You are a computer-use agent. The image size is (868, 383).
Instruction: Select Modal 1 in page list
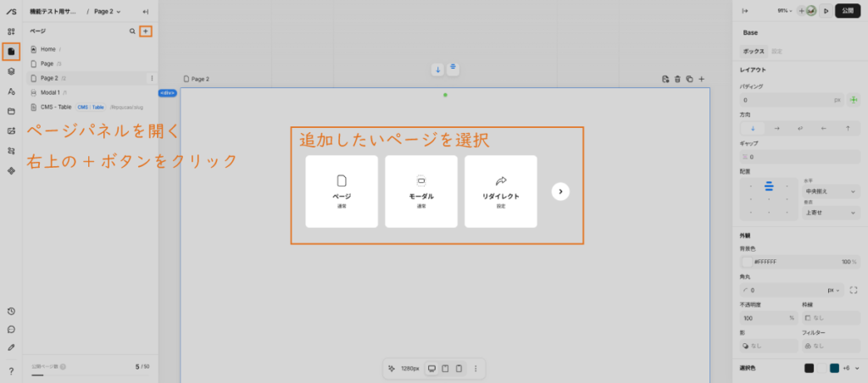point(89,92)
